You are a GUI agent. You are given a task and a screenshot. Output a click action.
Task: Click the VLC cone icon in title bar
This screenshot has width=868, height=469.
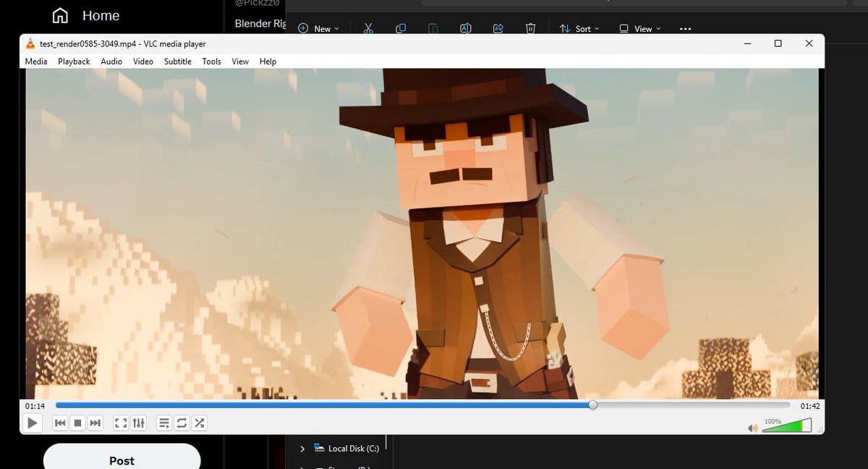(x=30, y=43)
